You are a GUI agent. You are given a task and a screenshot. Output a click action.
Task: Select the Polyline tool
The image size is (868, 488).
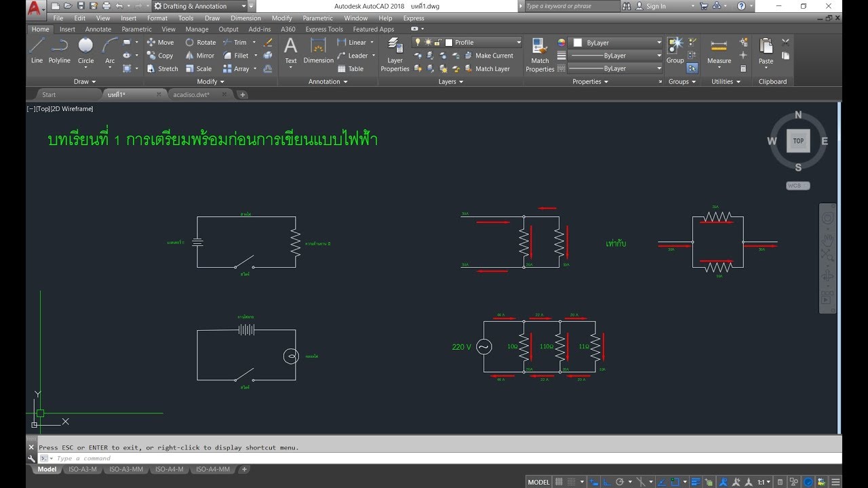point(60,51)
